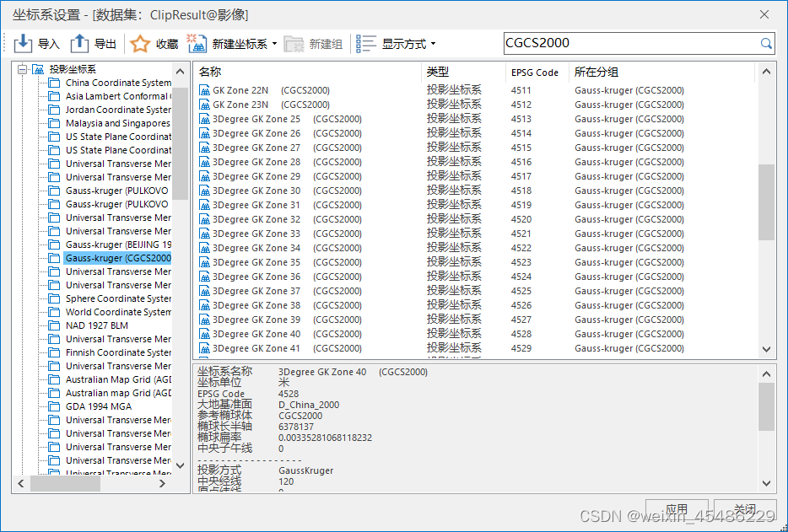Click the 关闭 close button

point(745,510)
